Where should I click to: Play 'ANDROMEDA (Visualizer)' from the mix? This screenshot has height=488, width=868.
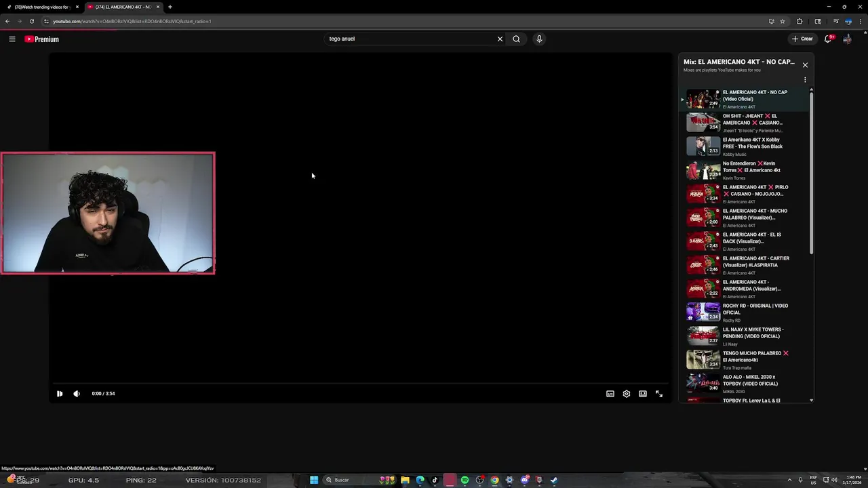(x=744, y=289)
